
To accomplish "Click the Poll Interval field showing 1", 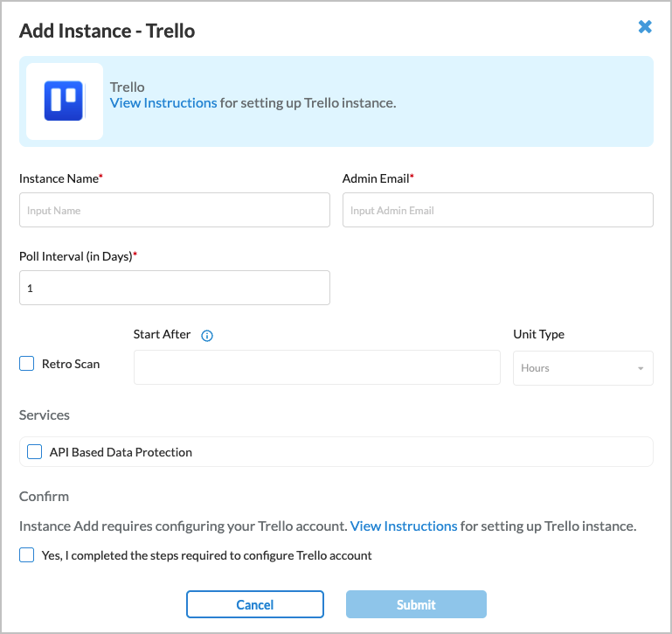I will 175,288.
